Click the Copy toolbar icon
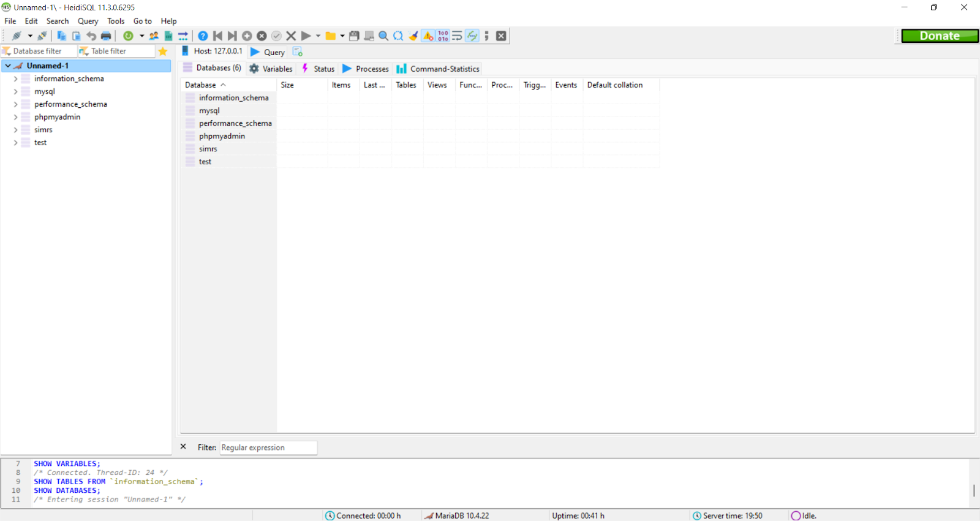Image resolution: width=980 pixels, height=521 pixels. click(61, 36)
